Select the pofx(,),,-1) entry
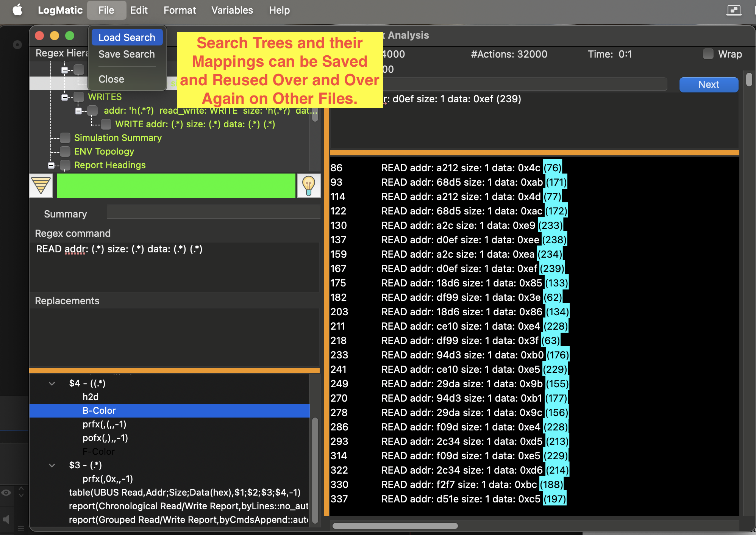 pyautogui.click(x=105, y=438)
